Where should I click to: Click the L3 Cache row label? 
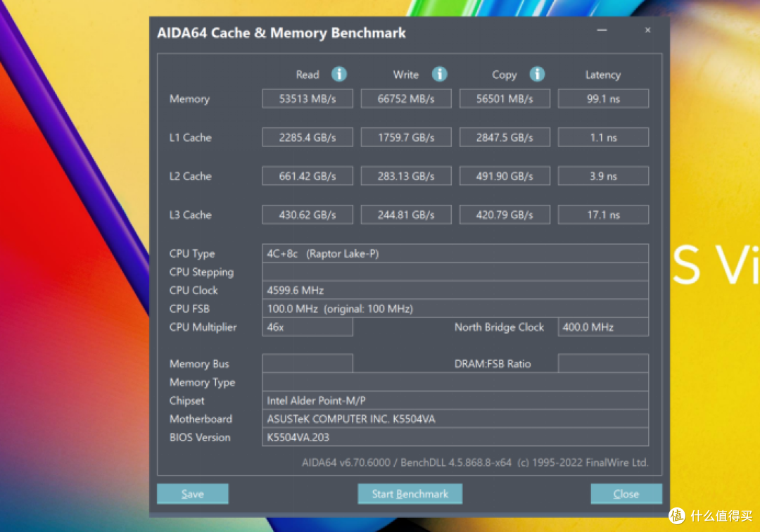(x=191, y=215)
